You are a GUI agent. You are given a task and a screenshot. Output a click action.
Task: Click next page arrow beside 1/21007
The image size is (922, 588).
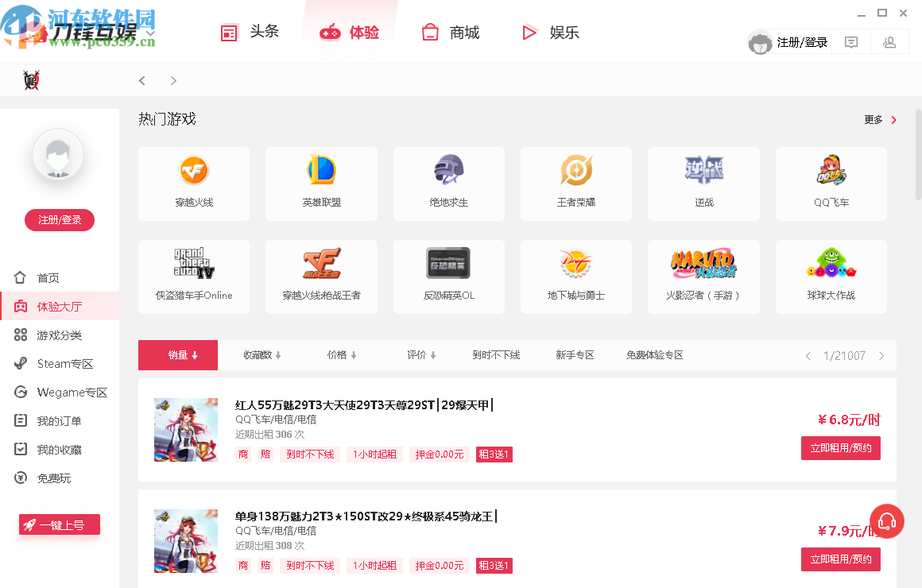click(881, 356)
